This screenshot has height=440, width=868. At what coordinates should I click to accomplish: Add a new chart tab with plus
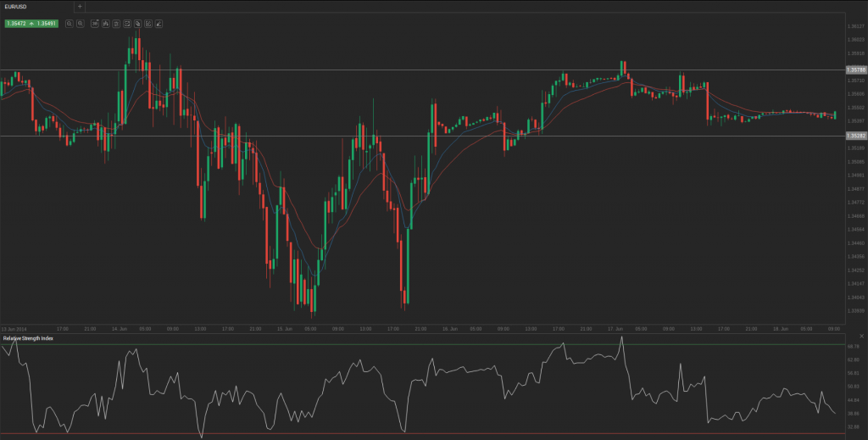click(x=80, y=6)
